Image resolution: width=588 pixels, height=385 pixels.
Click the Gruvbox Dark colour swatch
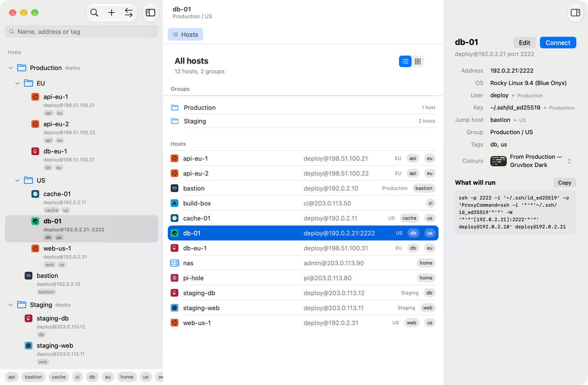[498, 161]
